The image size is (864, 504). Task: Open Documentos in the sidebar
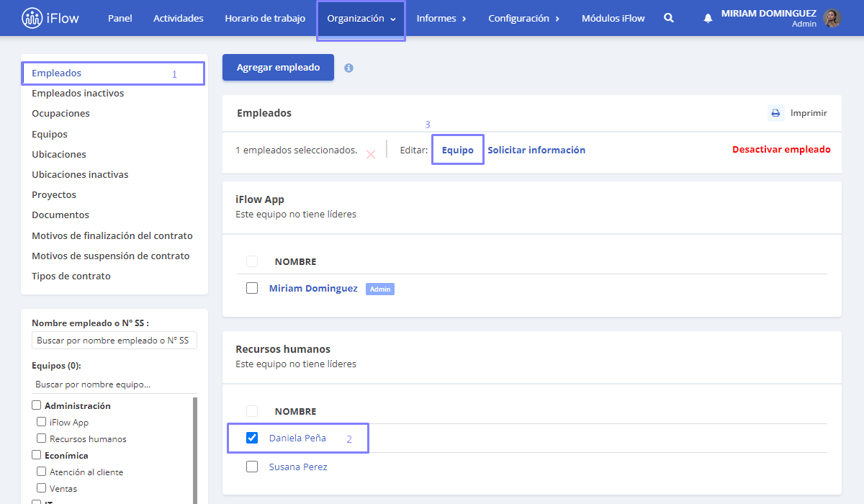coord(60,215)
